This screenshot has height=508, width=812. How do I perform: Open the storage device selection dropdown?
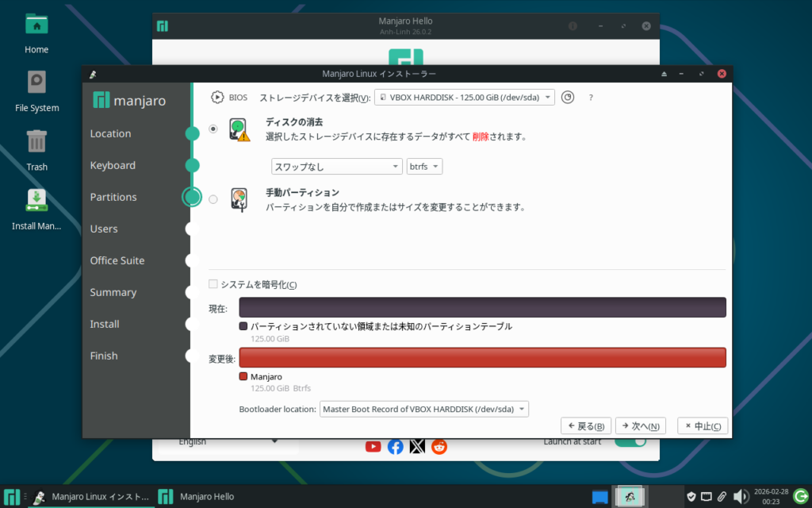click(x=464, y=98)
